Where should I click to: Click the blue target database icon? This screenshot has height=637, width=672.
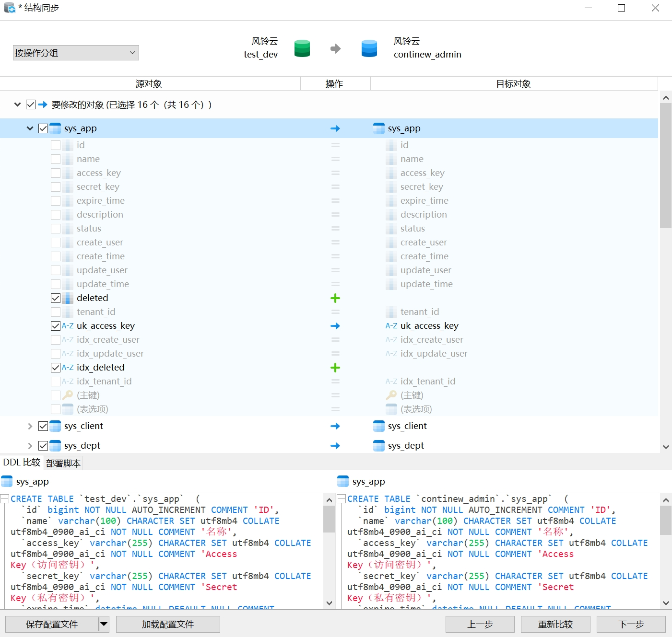[x=369, y=48]
